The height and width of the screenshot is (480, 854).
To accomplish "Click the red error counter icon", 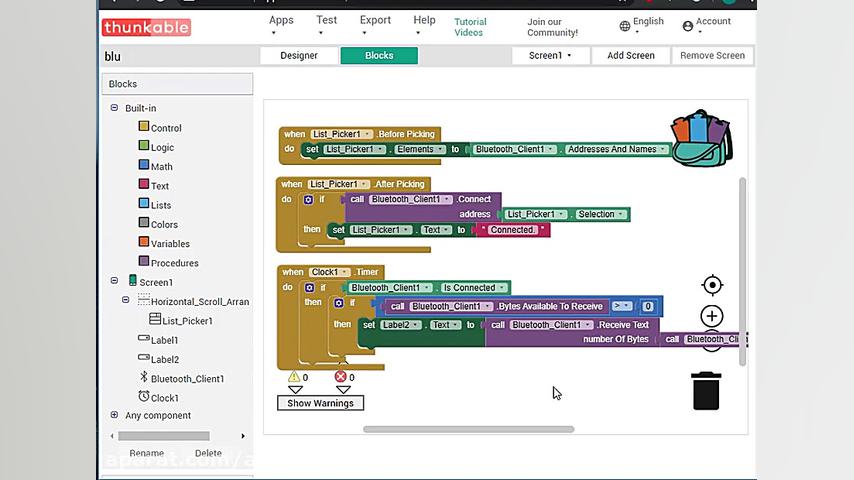I will pyautogui.click(x=340, y=377).
